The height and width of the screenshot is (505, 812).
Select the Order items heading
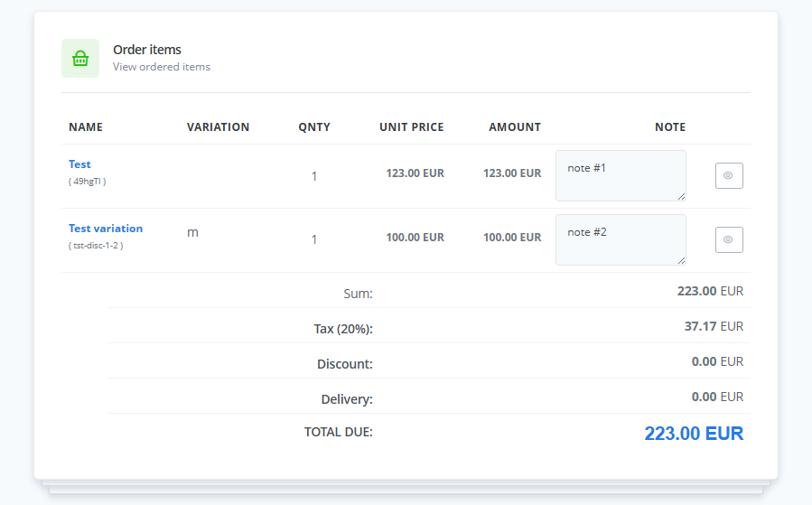pos(147,50)
